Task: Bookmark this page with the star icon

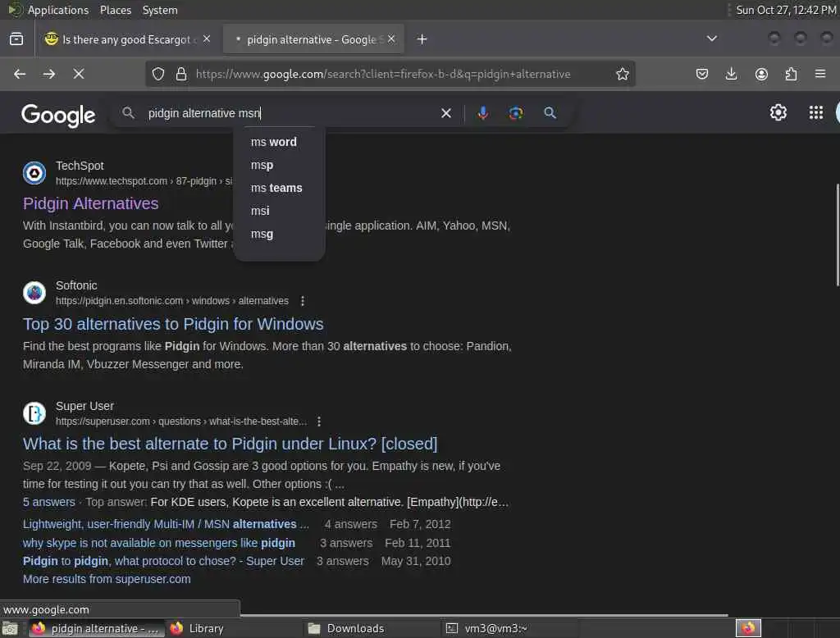Action: 622,74
